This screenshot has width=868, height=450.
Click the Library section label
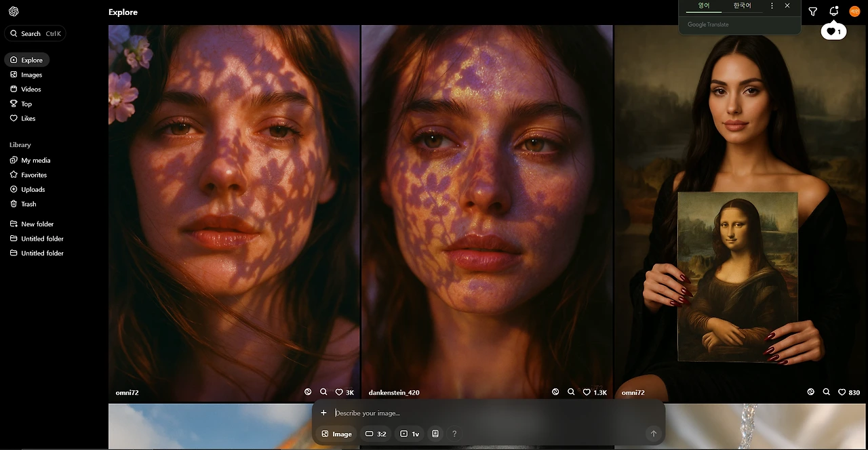point(20,145)
